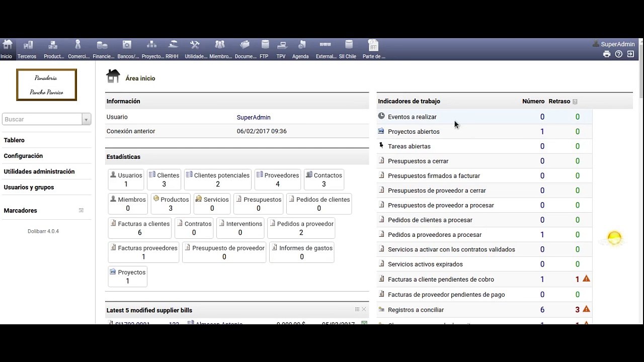This screenshot has height=362, width=644.
Task: Click the Panadería Pancho Panrico logo
Action: [x=46, y=85]
